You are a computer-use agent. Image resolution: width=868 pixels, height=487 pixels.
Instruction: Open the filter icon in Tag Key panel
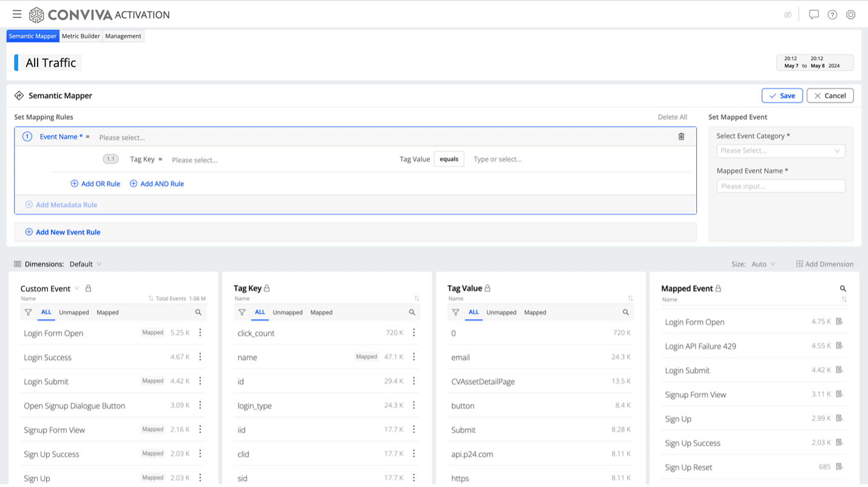242,312
